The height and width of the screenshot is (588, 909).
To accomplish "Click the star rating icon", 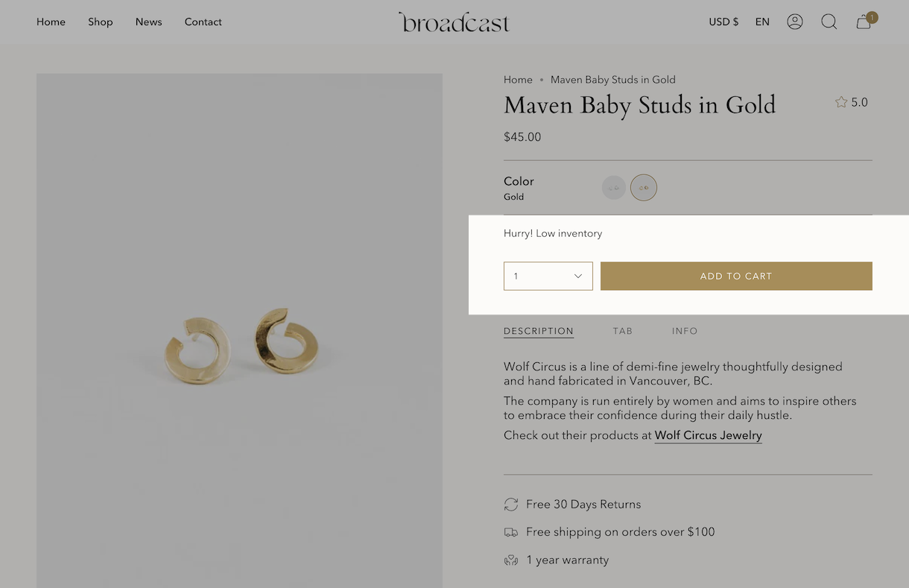I will [x=841, y=102].
